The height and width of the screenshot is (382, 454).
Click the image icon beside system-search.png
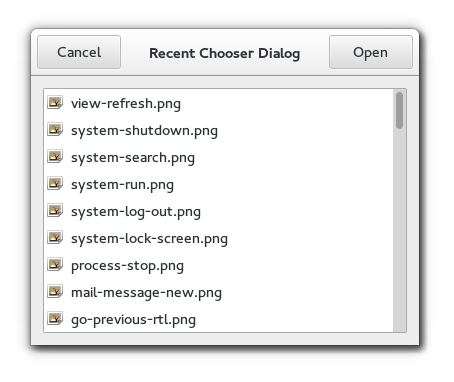(55, 157)
